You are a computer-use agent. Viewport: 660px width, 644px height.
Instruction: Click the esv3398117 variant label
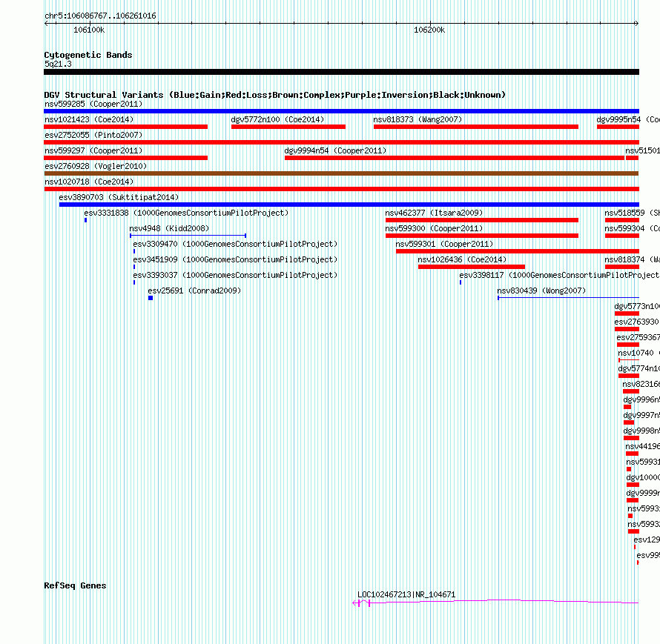559,275
